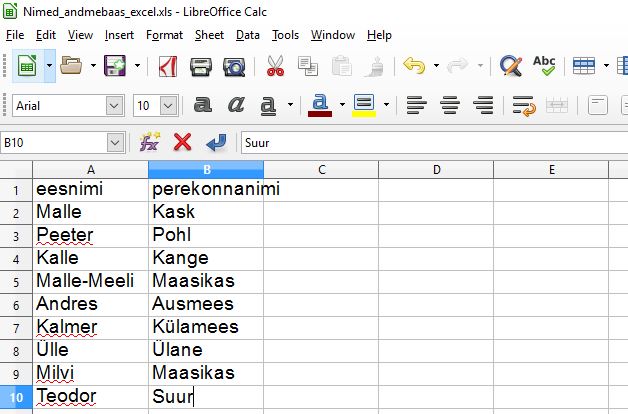Center cell text horizontally
Screen dimensions: 628x414
click(450, 106)
